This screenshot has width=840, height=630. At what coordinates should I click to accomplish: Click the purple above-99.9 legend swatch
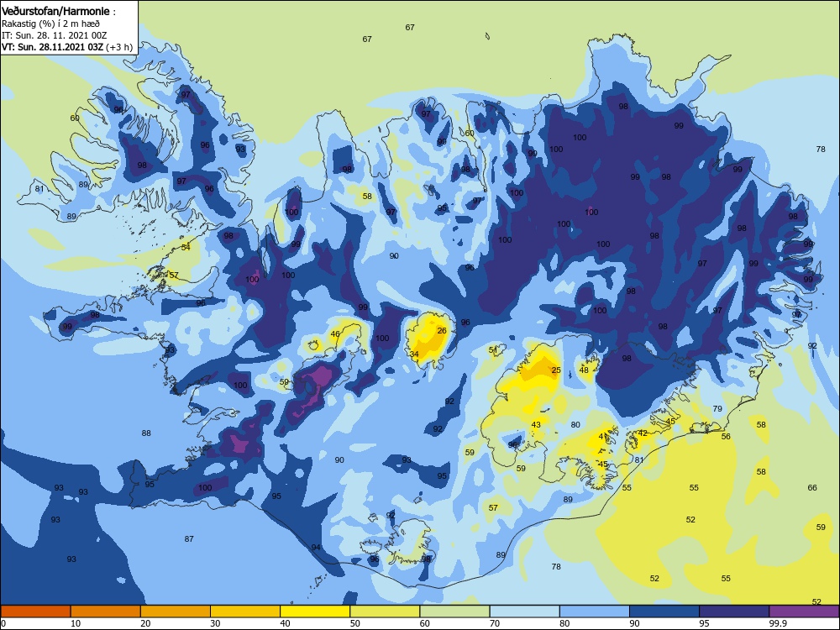click(x=804, y=612)
